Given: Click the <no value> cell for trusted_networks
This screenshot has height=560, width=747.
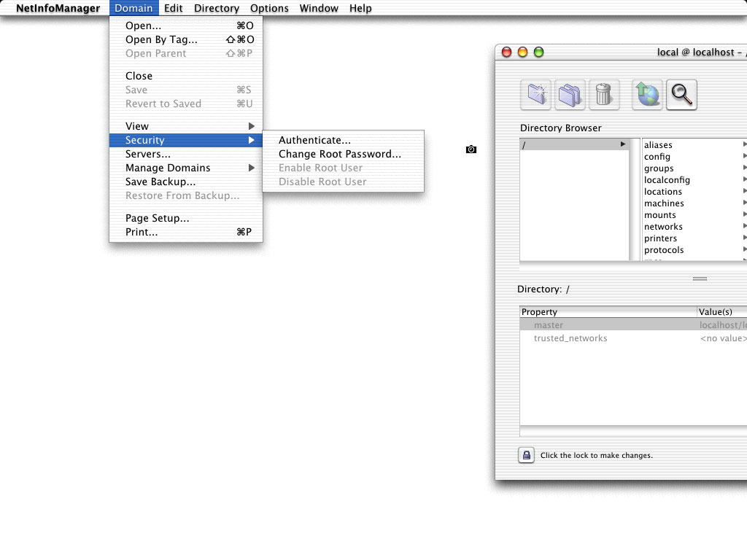Looking at the screenshot, I should pos(723,338).
